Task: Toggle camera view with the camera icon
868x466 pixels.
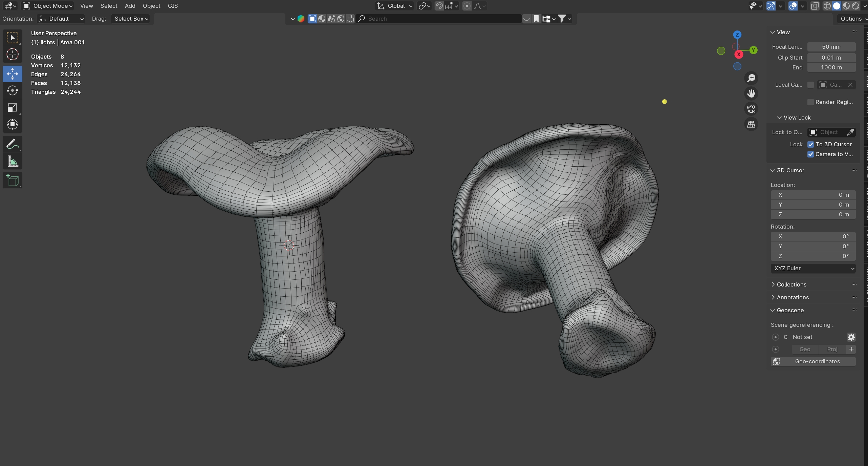Action: coord(751,109)
